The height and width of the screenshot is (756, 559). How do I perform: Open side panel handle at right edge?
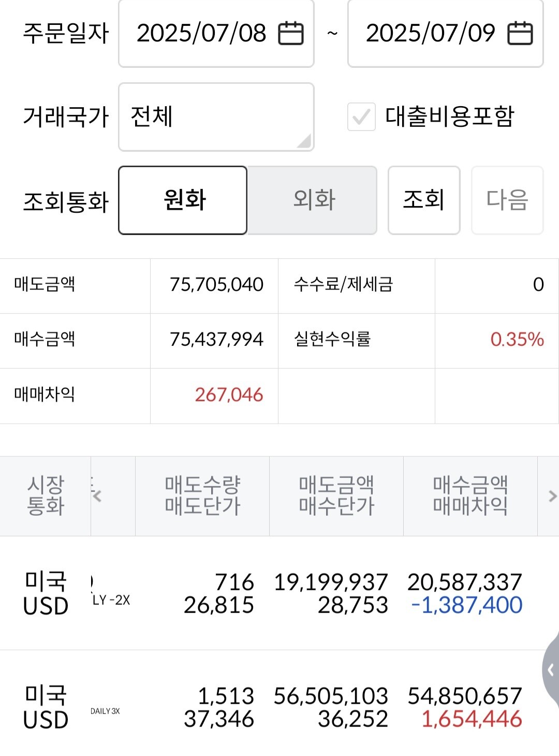(551, 670)
